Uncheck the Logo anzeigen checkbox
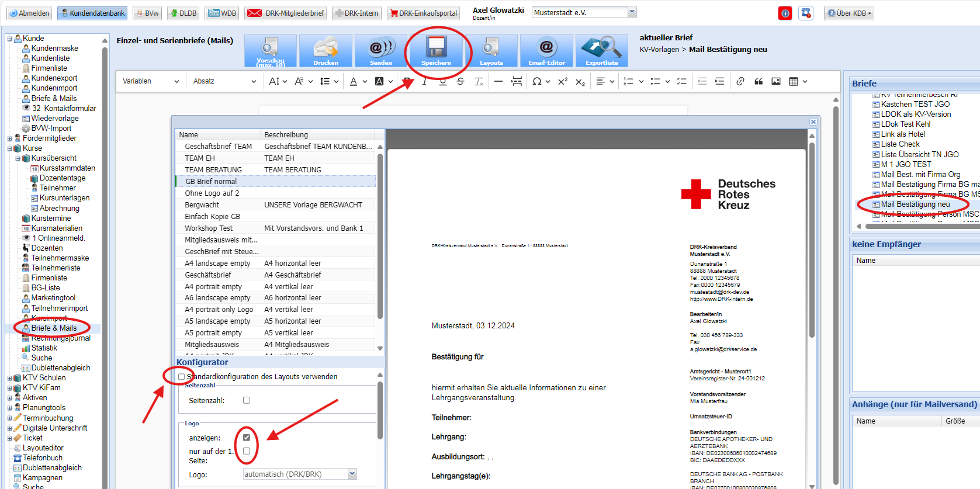 [247, 438]
